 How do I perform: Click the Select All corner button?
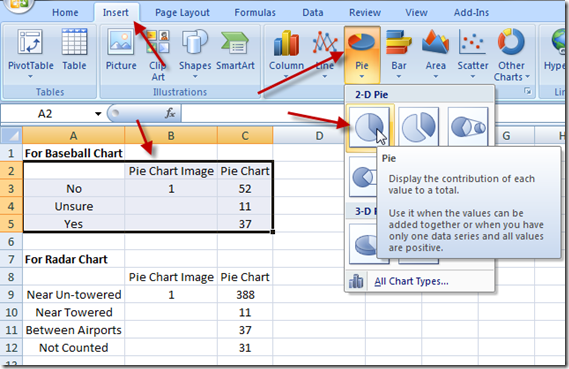tap(12, 136)
